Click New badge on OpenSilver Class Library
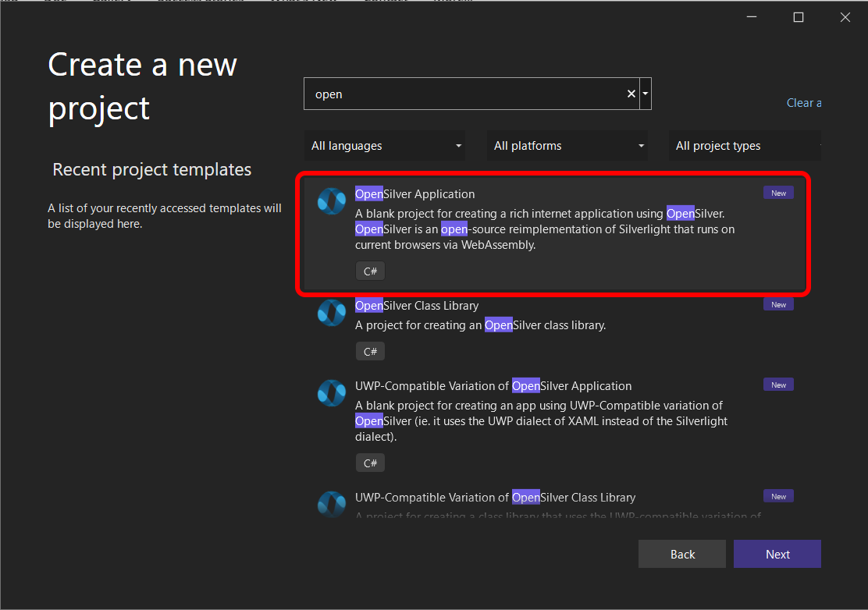Viewport: 868px width, 610px height. coord(778,305)
